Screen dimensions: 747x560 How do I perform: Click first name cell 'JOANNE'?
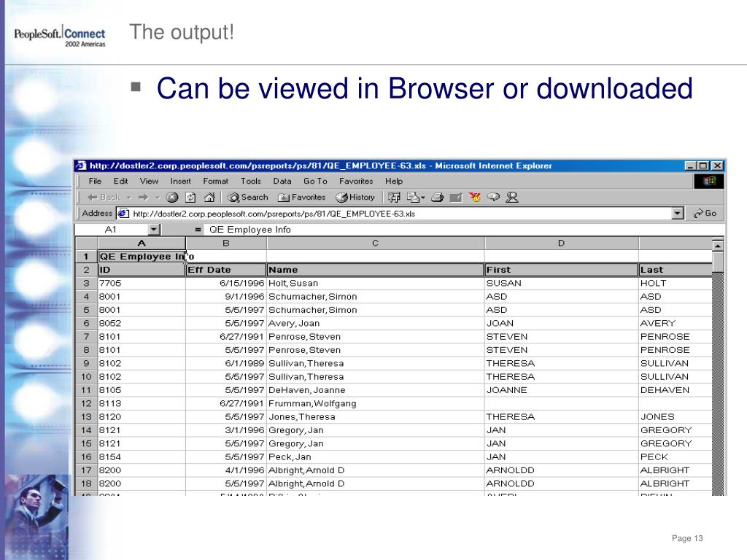[561, 390]
